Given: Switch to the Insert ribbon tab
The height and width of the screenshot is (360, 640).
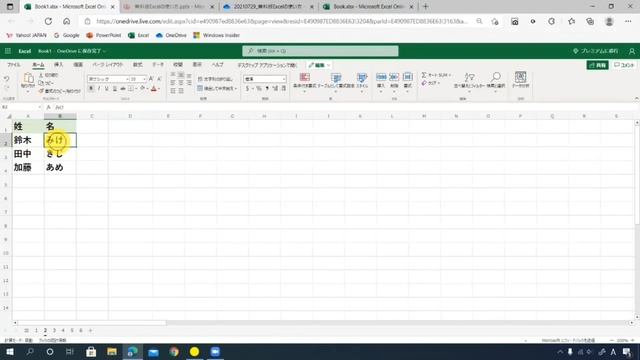Looking at the screenshot, I should 59,65.
